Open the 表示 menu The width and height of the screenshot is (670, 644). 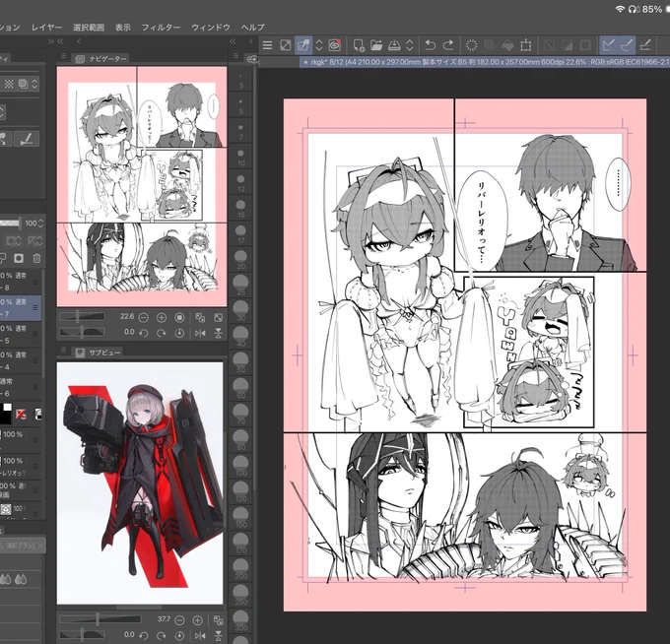click(122, 27)
